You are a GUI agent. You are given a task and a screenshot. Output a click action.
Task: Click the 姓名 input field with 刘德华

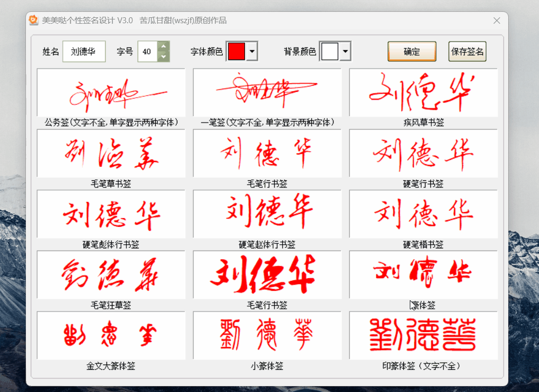click(x=84, y=51)
